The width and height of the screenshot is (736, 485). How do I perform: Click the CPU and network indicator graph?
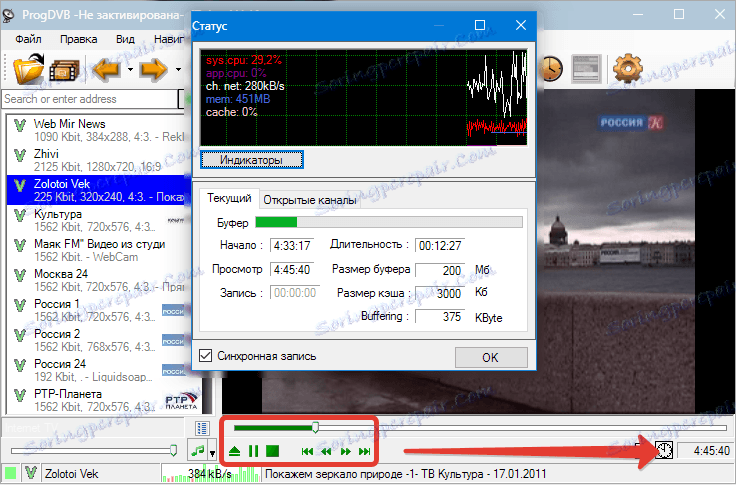point(363,97)
